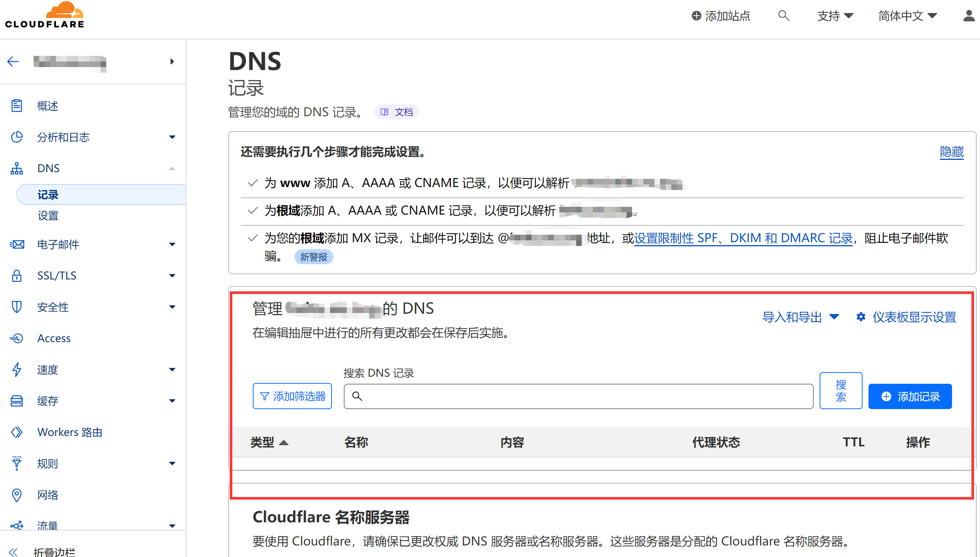This screenshot has height=557, width=980.
Task: Click the Rules funnel icon
Action: [x=16, y=463]
